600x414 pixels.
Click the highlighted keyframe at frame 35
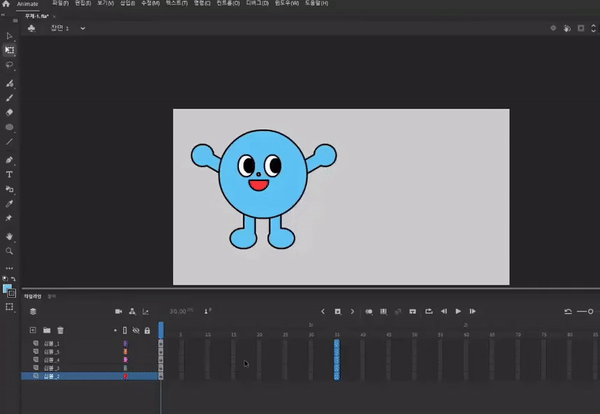coord(337,358)
